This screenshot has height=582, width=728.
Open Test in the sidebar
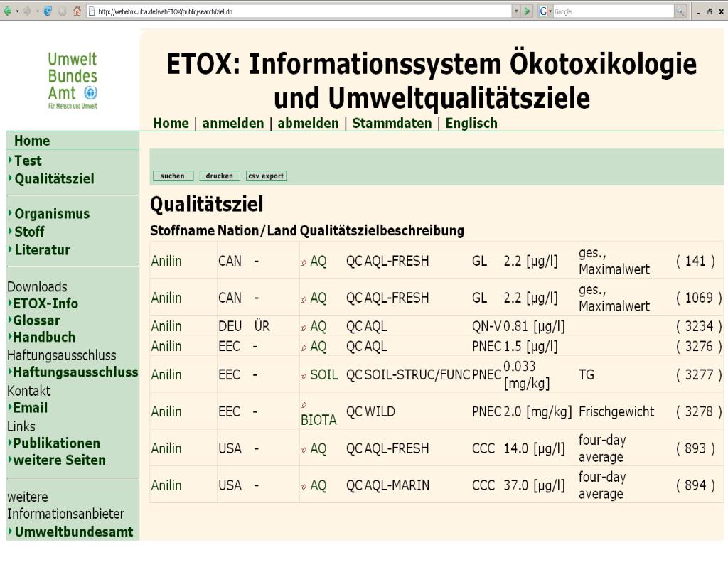(28, 161)
